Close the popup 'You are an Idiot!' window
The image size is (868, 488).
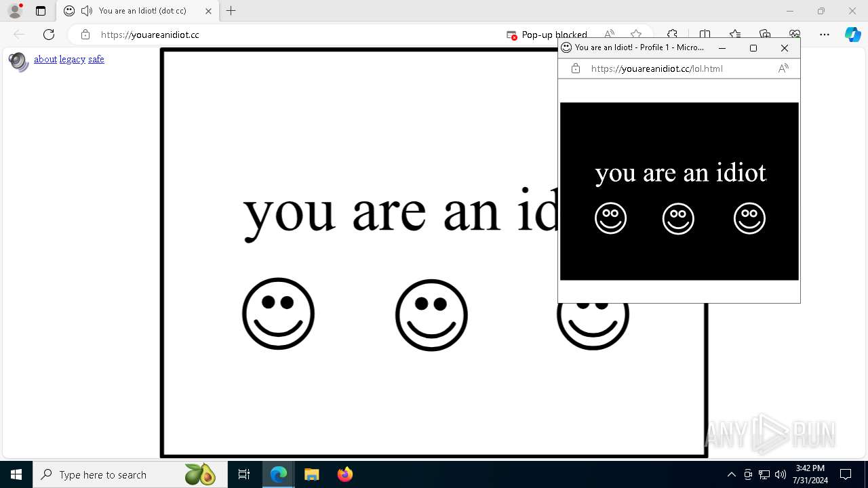tap(785, 48)
